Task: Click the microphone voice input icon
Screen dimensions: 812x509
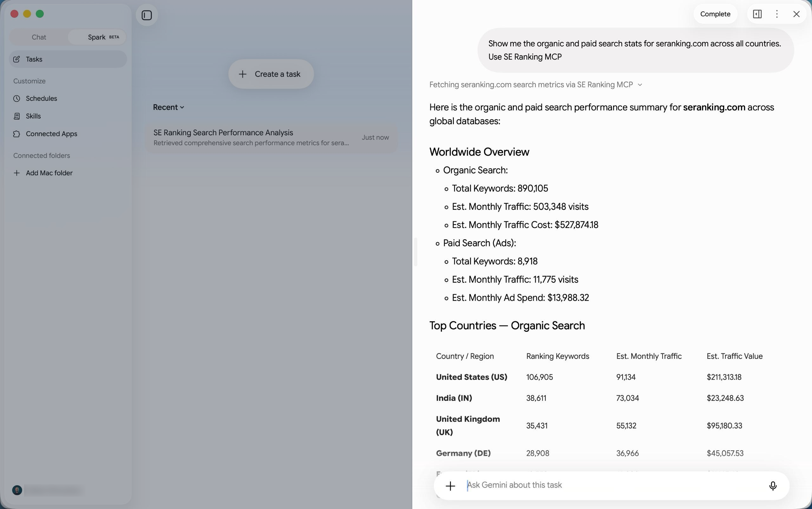Action: tap(773, 486)
